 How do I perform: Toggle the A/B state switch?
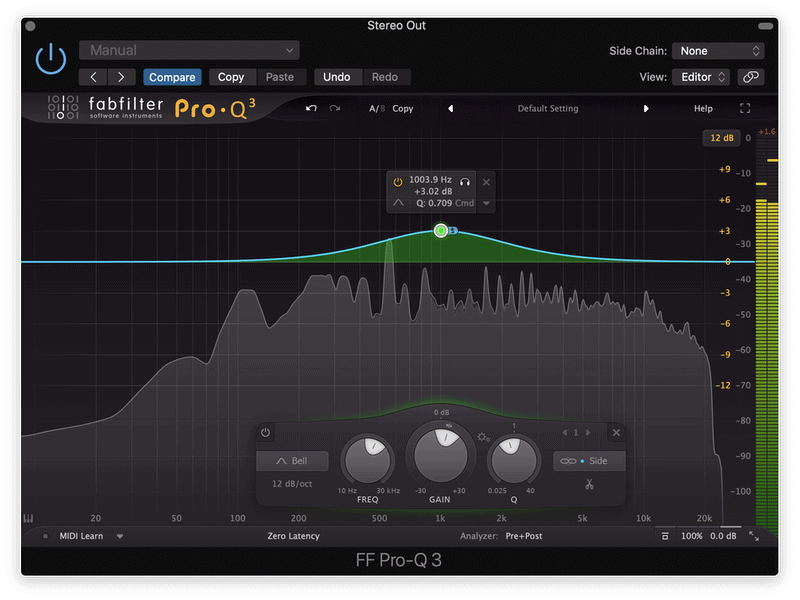pyautogui.click(x=377, y=109)
